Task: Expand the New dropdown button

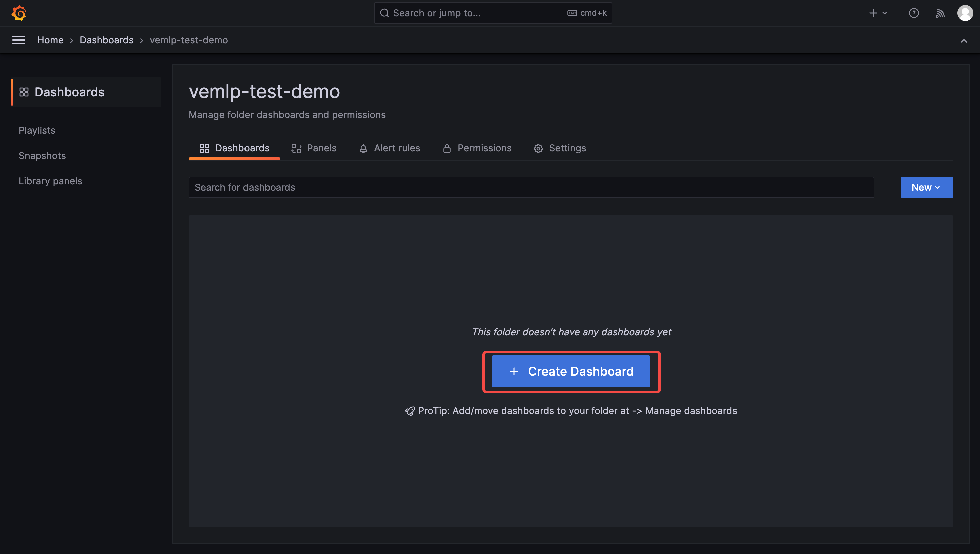Action: click(927, 187)
